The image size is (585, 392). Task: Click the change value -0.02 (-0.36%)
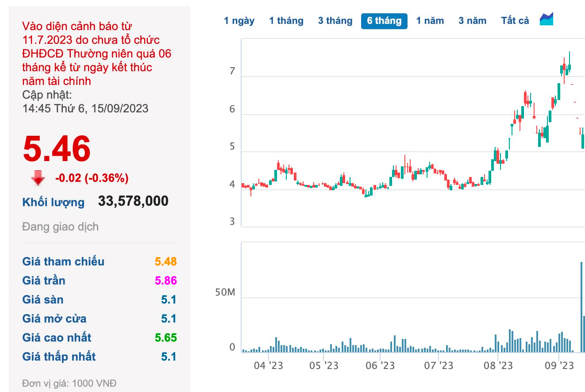(x=92, y=178)
